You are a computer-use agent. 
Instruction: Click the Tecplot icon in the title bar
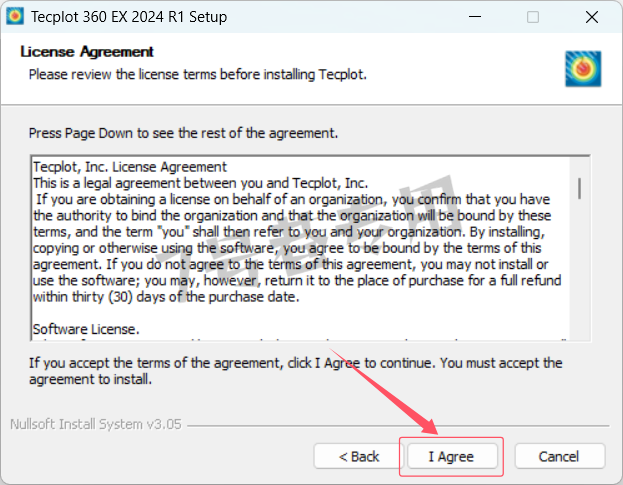coord(15,16)
